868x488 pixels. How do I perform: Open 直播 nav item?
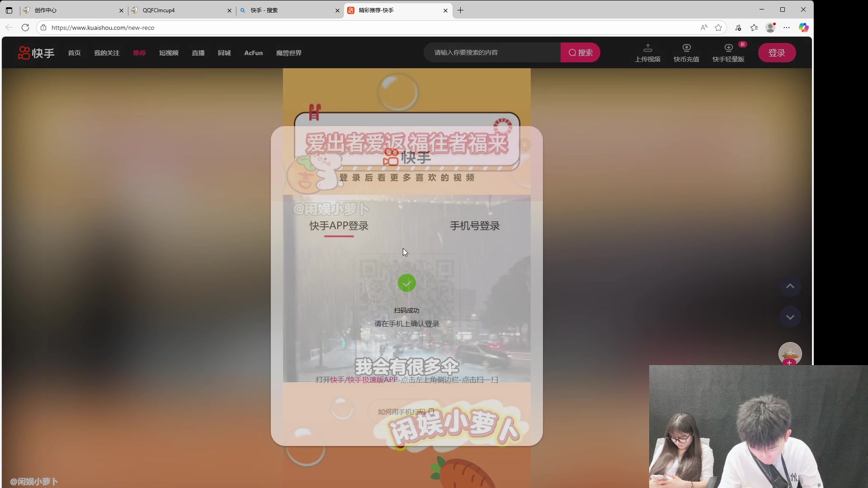point(198,53)
